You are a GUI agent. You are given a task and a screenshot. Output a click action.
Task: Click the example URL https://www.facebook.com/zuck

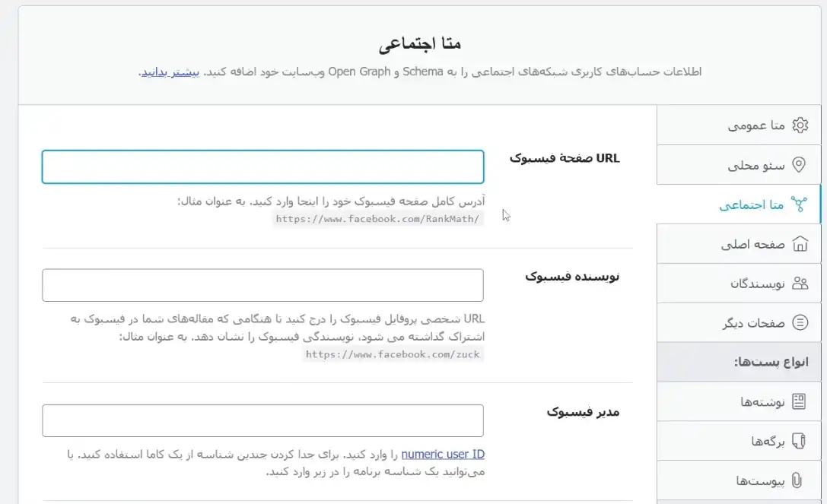[393, 354]
